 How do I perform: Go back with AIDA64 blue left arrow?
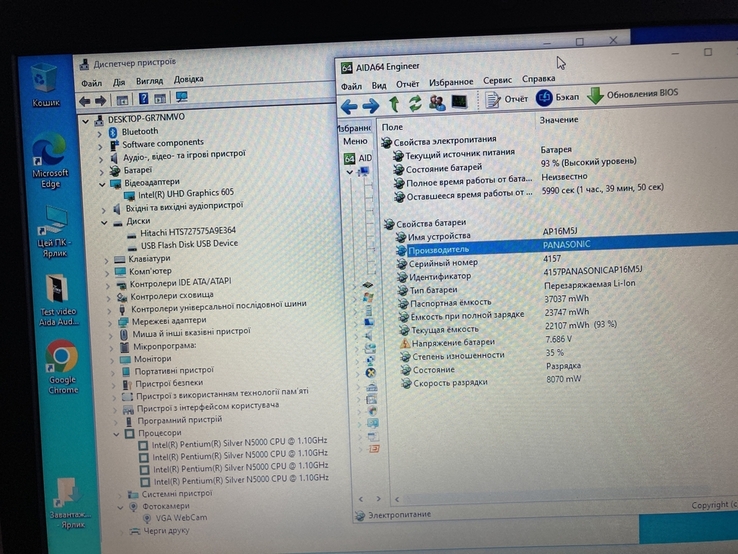(x=349, y=107)
